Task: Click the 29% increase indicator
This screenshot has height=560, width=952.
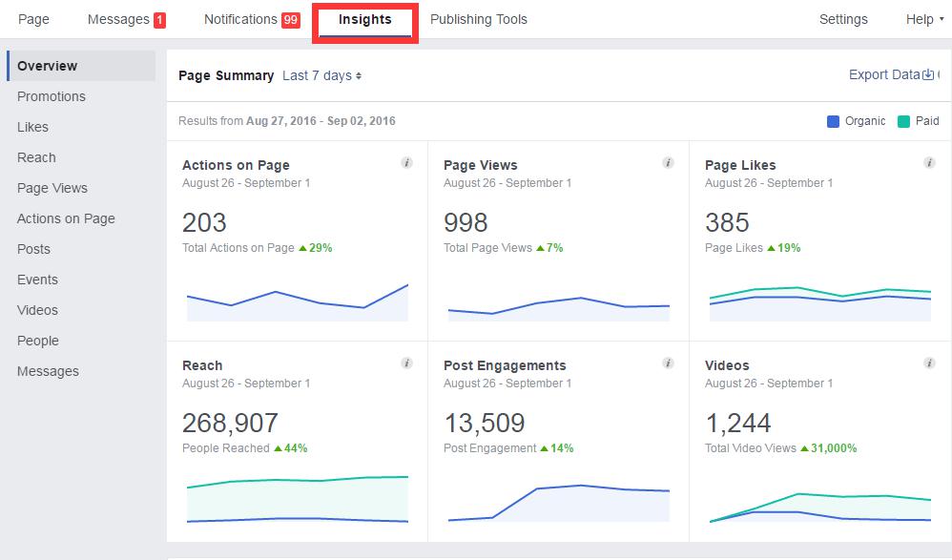Action: click(316, 248)
